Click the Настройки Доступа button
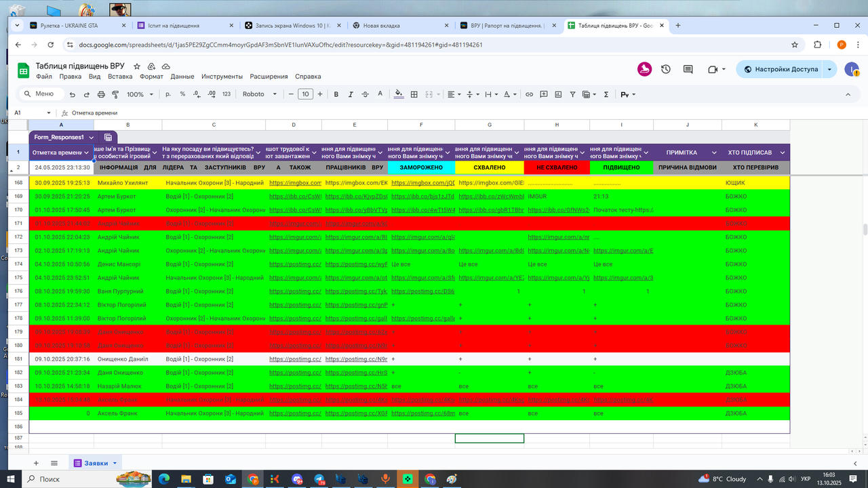 pyautogui.click(x=781, y=69)
